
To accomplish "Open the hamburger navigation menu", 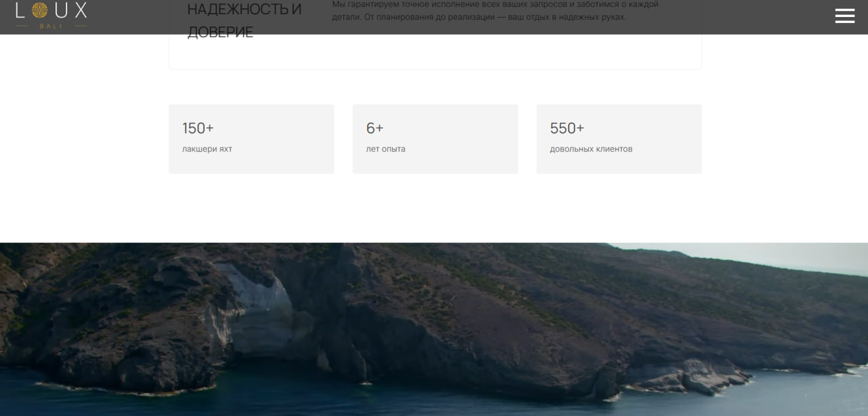I will click(x=844, y=16).
